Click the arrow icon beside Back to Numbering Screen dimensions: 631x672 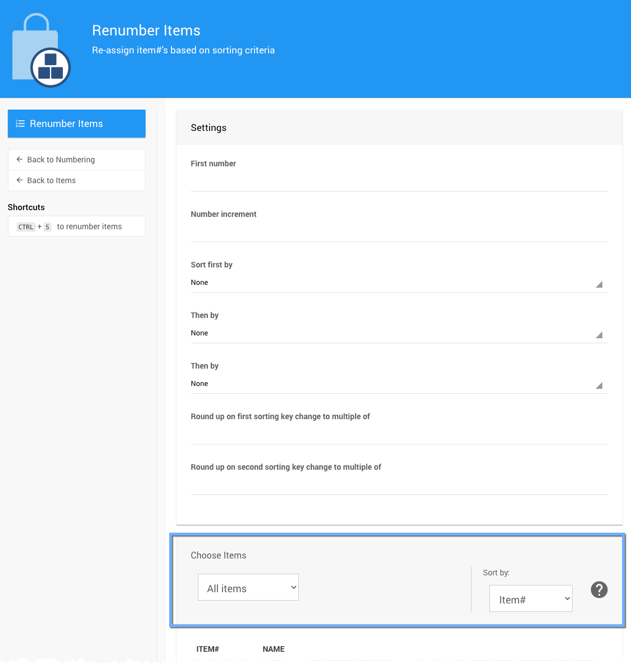[20, 160]
